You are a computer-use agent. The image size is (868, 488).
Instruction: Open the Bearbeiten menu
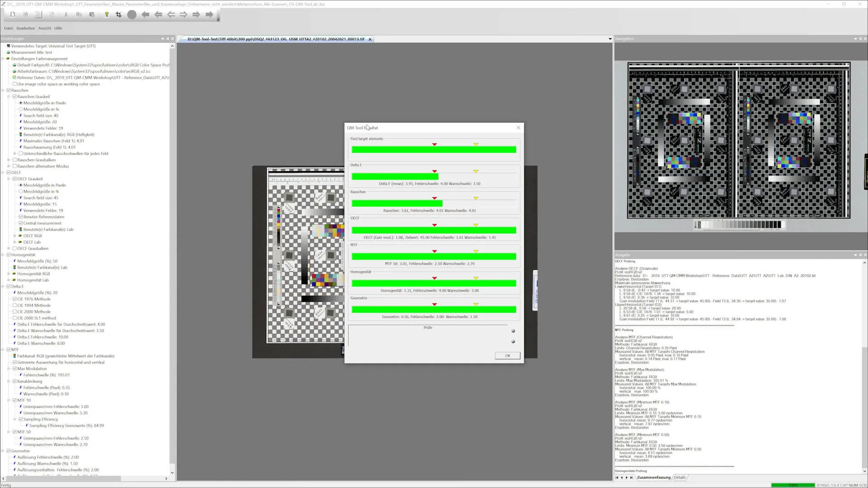[x=25, y=28]
